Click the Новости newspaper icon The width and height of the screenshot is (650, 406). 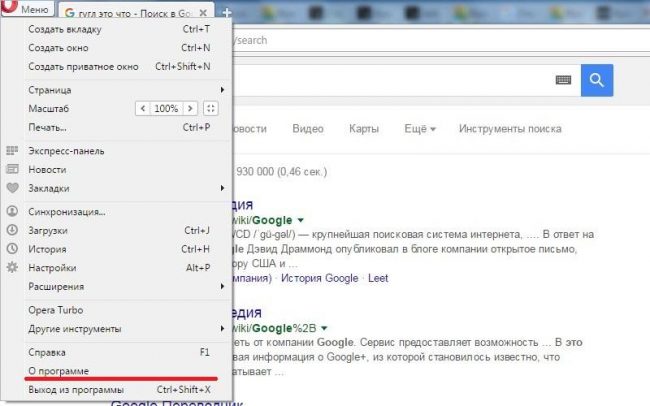12,169
